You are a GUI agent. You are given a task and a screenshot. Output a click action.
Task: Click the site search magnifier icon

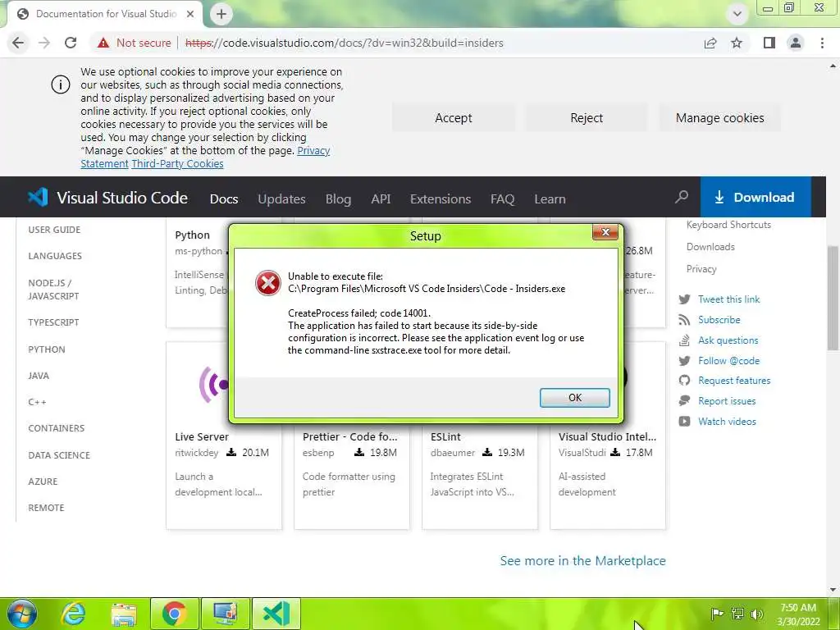click(682, 197)
